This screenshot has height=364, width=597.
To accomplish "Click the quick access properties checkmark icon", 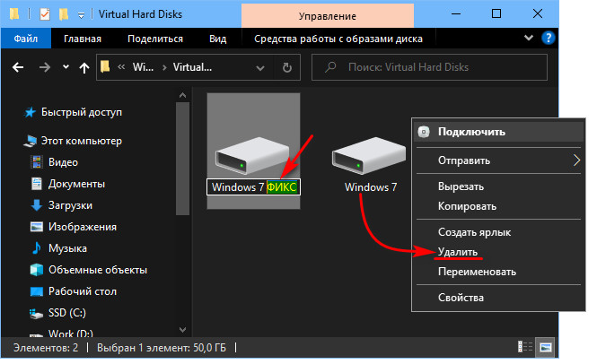I will pos(45,14).
